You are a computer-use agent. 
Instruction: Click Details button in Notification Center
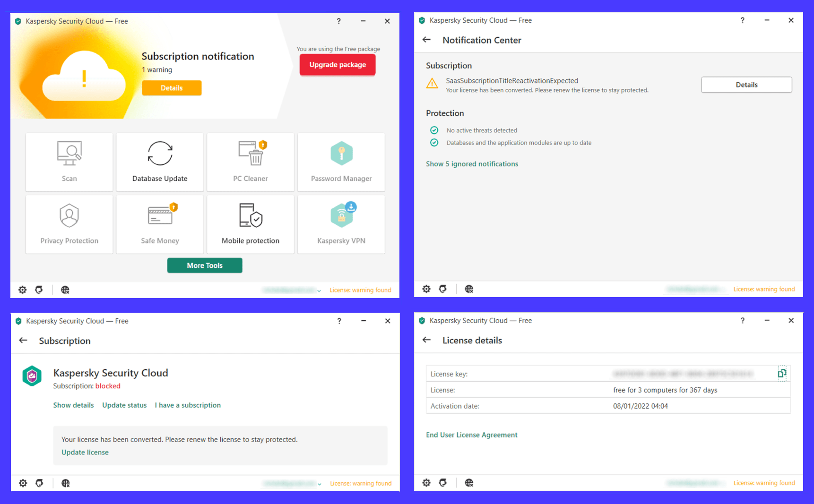pyautogui.click(x=746, y=85)
